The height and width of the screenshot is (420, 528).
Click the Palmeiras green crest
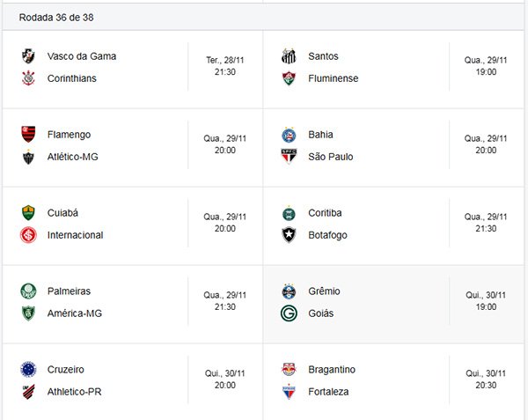point(28,291)
